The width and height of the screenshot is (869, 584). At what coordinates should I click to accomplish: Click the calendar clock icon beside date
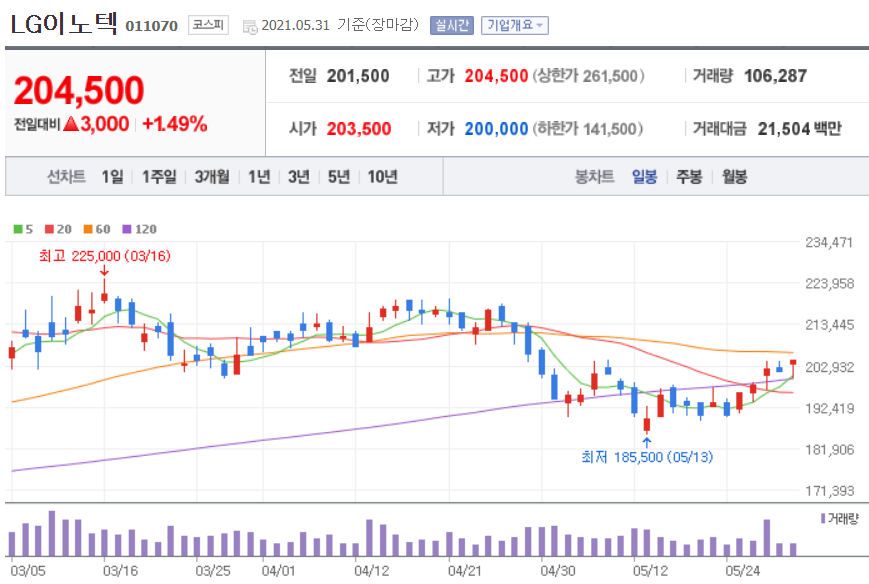click(x=250, y=27)
